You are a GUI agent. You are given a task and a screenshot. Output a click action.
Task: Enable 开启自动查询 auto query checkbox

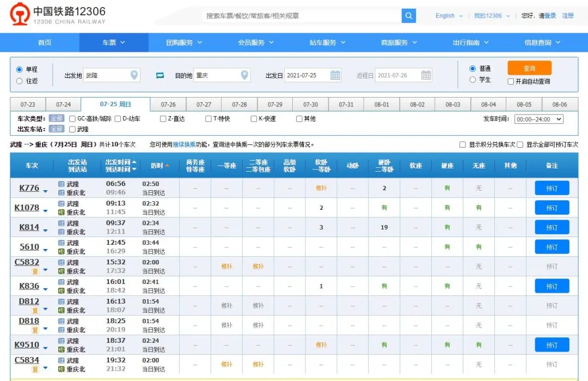point(511,82)
